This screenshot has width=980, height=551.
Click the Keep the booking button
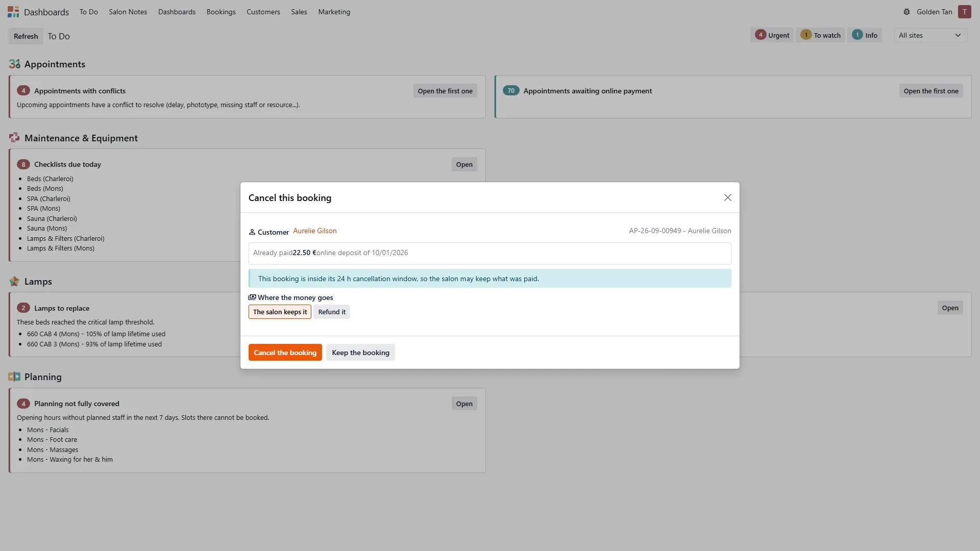tap(360, 353)
